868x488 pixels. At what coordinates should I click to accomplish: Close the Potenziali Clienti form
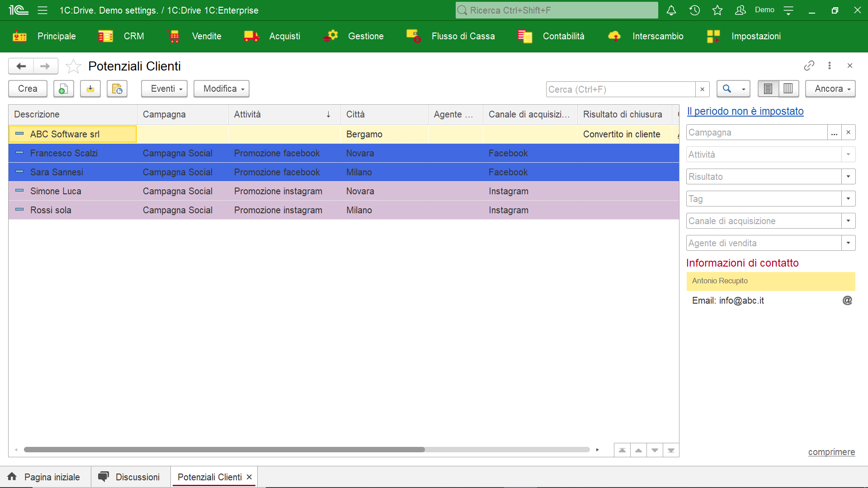(x=850, y=66)
